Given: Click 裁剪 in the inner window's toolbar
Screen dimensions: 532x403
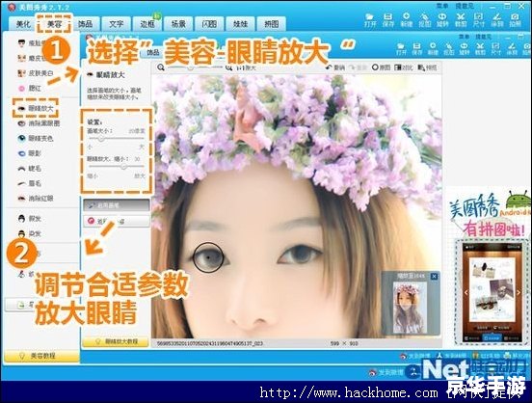Looking at the screenshot, I should tap(480, 49).
